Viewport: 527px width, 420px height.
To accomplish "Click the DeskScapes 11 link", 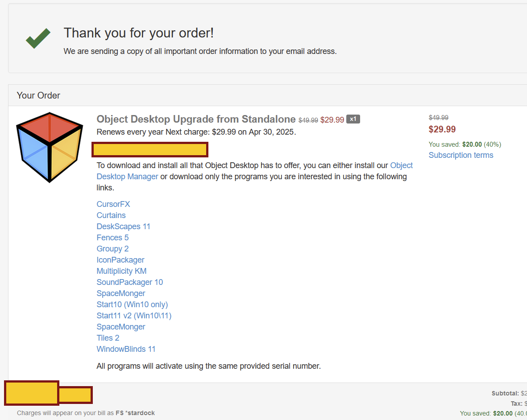I will pyautogui.click(x=124, y=226).
